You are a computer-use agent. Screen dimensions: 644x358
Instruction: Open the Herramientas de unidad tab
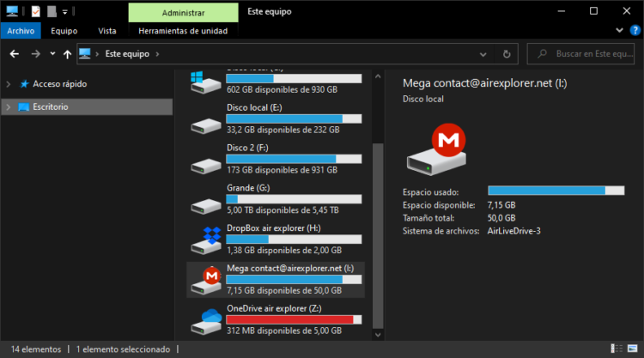[x=183, y=31]
